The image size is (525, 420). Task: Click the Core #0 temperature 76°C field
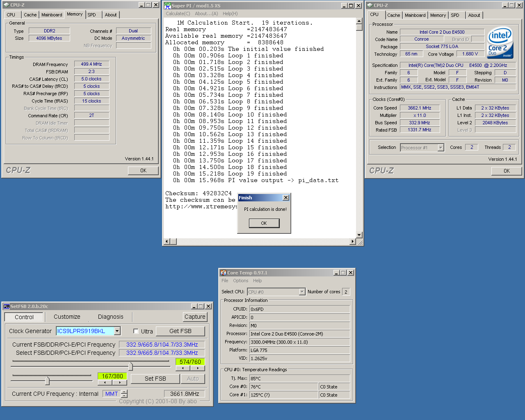tap(284, 387)
